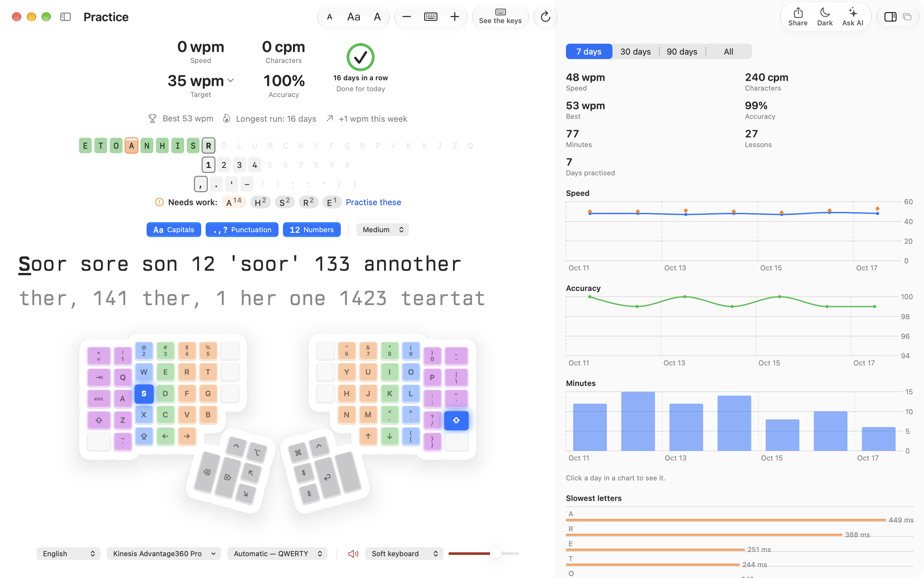The width and height of the screenshot is (924, 578).
Task: Select the smallest text size A
Action: [330, 17]
